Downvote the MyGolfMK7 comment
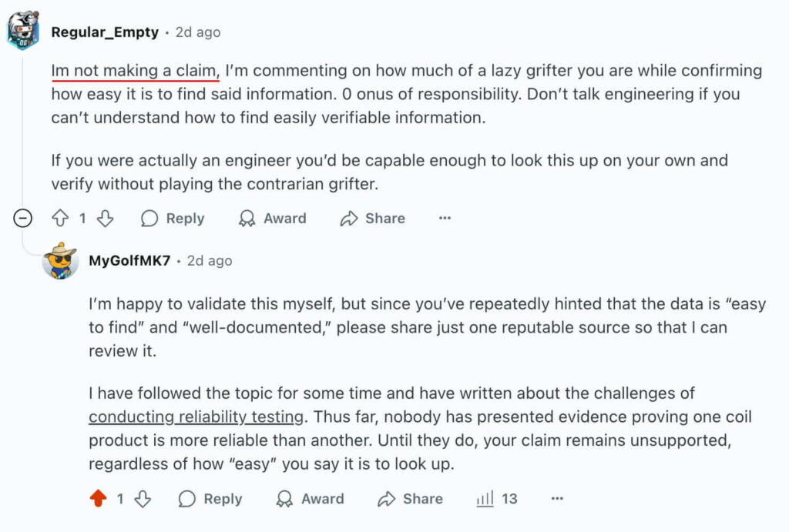This screenshot has width=789, height=532. (143, 498)
